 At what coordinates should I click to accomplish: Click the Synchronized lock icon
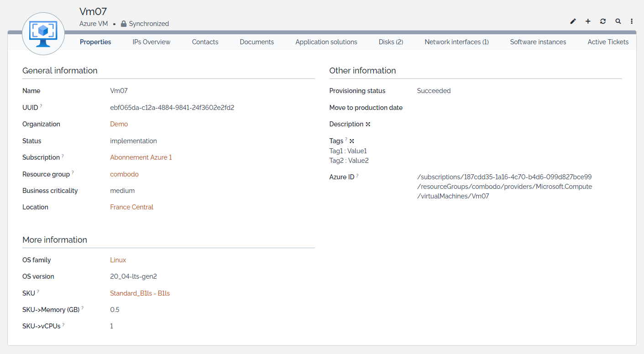(124, 24)
